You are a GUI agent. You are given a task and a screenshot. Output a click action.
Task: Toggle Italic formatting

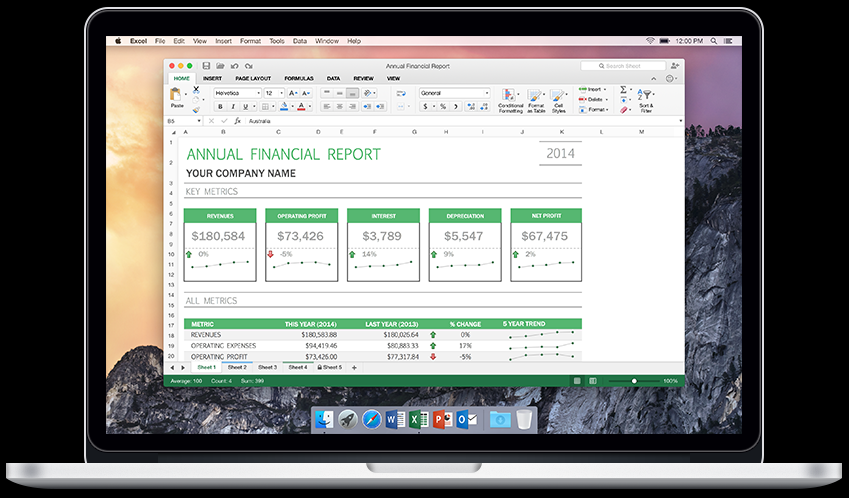(233, 107)
